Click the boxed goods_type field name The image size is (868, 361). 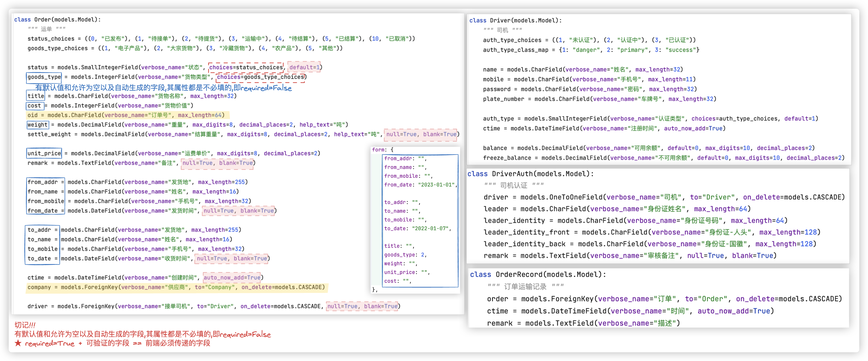[44, 77]
